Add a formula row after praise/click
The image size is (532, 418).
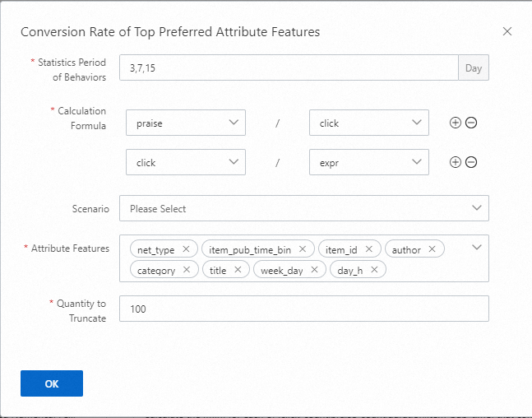point(456,123)
